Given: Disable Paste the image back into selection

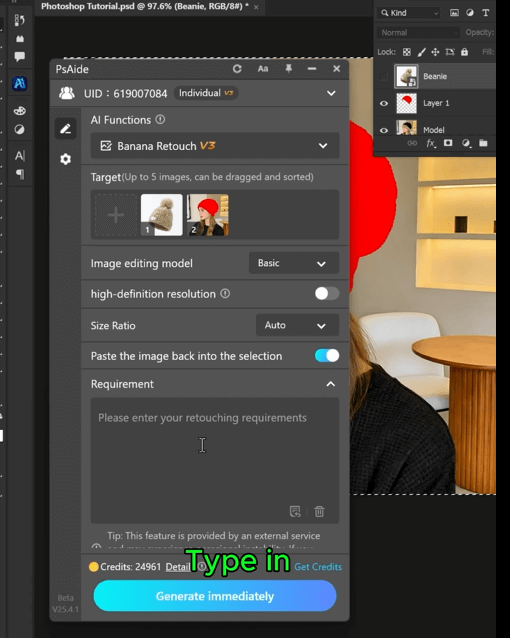Looking at the screenshot, I should [x=326, y=356].
